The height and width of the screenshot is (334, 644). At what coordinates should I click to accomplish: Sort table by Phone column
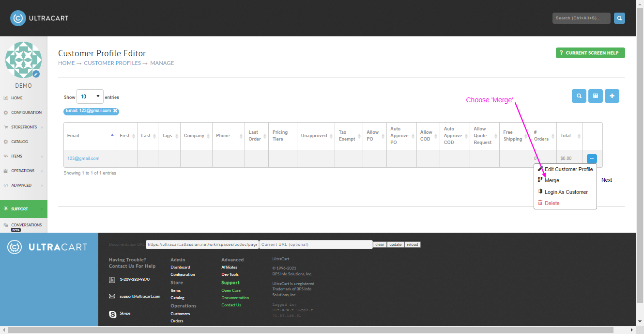coord(229,136)
